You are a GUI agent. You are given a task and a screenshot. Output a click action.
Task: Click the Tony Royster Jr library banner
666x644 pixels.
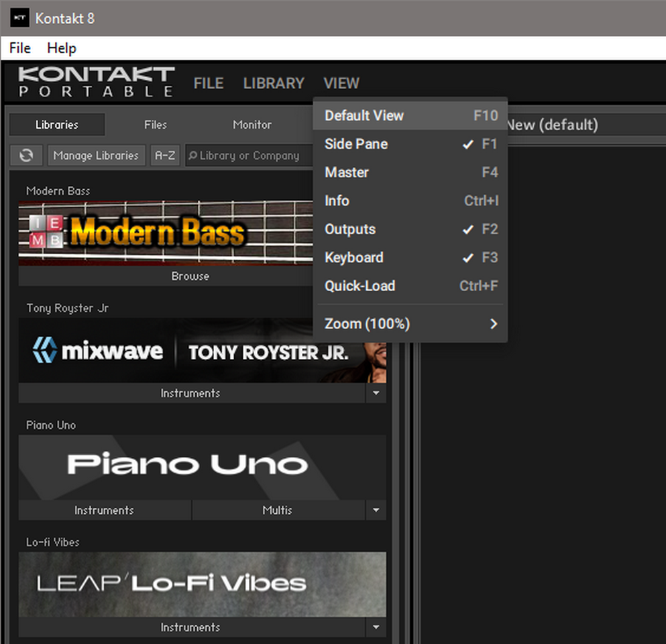tap(202, 350)
